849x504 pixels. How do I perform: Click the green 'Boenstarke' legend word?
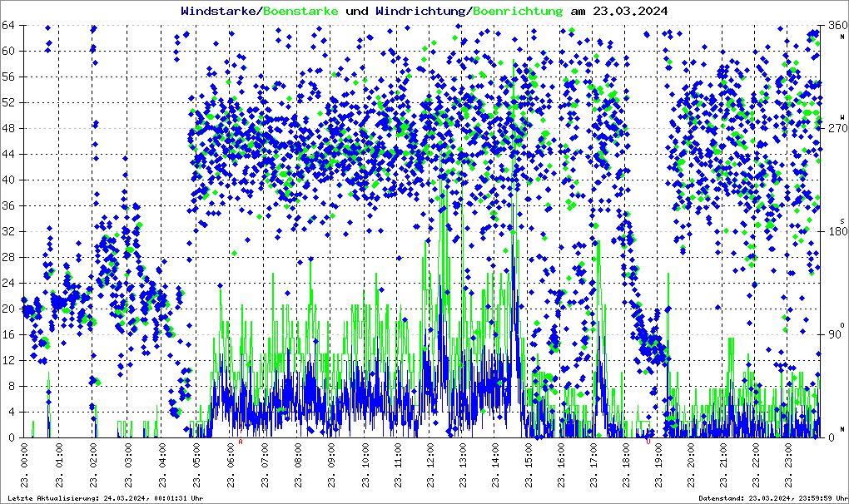pos(301,11)
